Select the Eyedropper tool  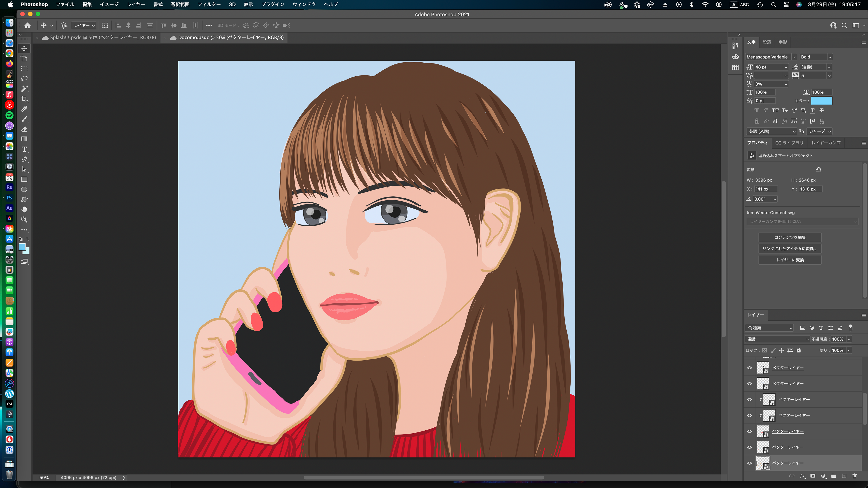(24, 109)
